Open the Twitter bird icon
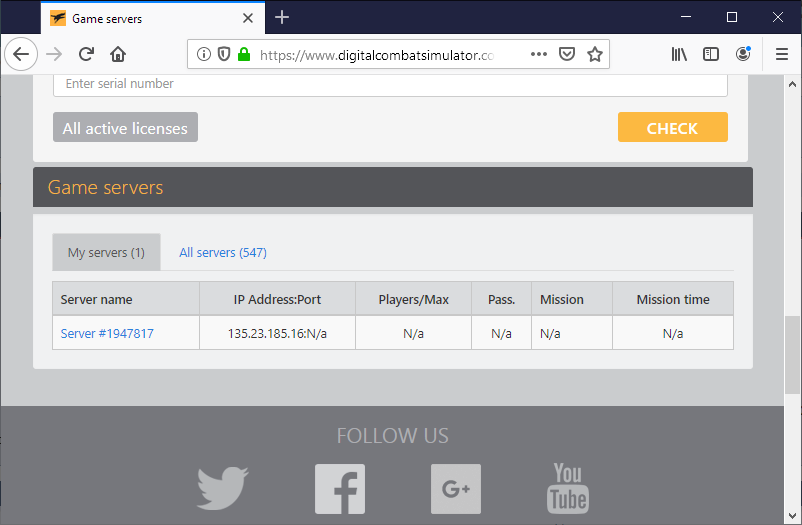 (x=223, y=488)
